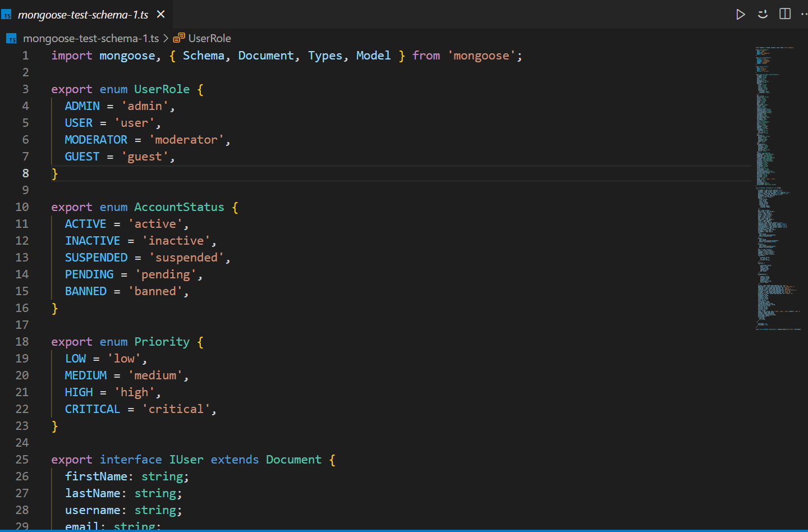Viewport: 808px width, 532px height.
Task: Open the UserRole symbol breadcrumb
Action: (209, 38)
